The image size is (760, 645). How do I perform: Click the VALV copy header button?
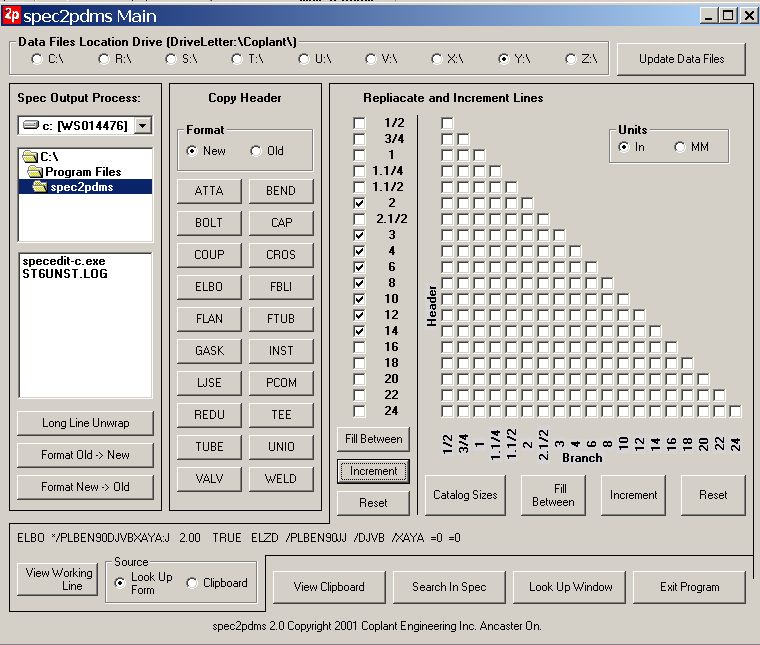[209, 478]
